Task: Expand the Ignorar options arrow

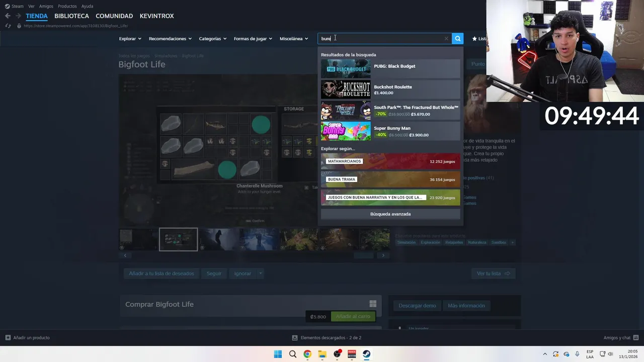Action: (260, 274)
